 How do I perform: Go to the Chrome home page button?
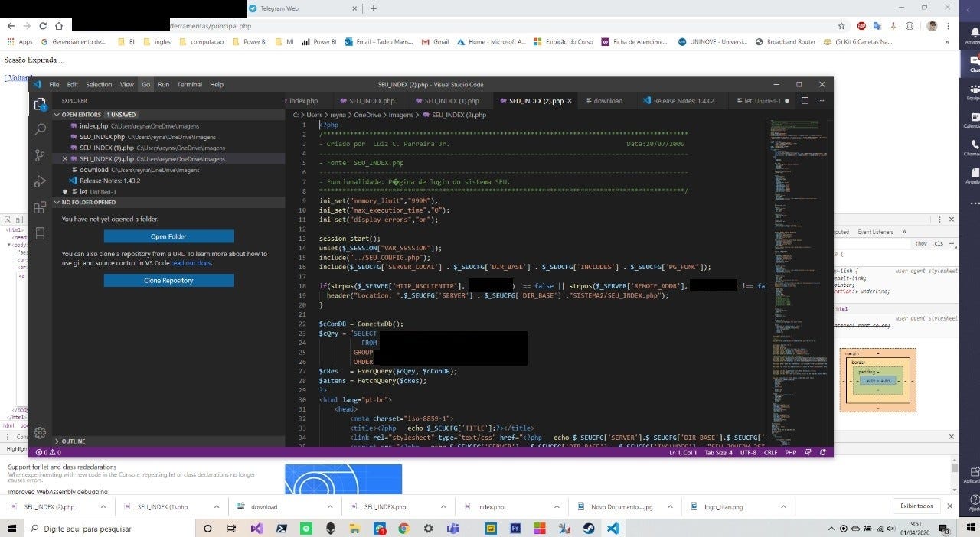click(x=60, y=25)
